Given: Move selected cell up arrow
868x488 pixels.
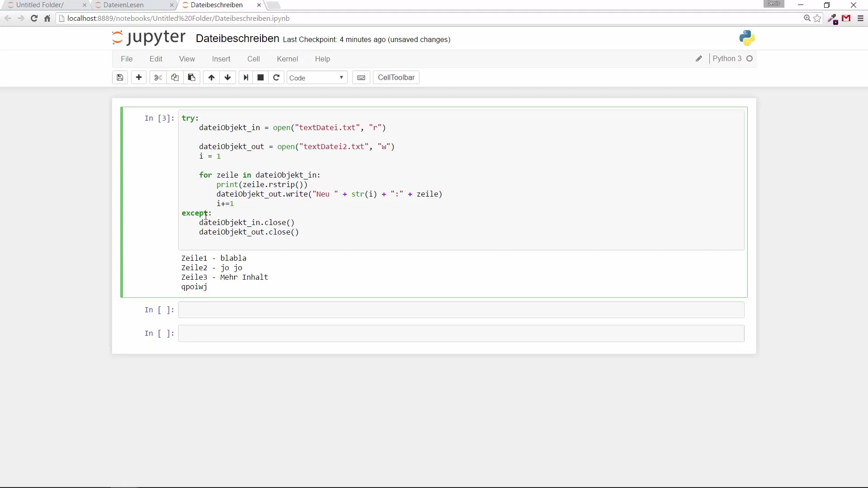Looking at the screenshot, I should 211,78.
